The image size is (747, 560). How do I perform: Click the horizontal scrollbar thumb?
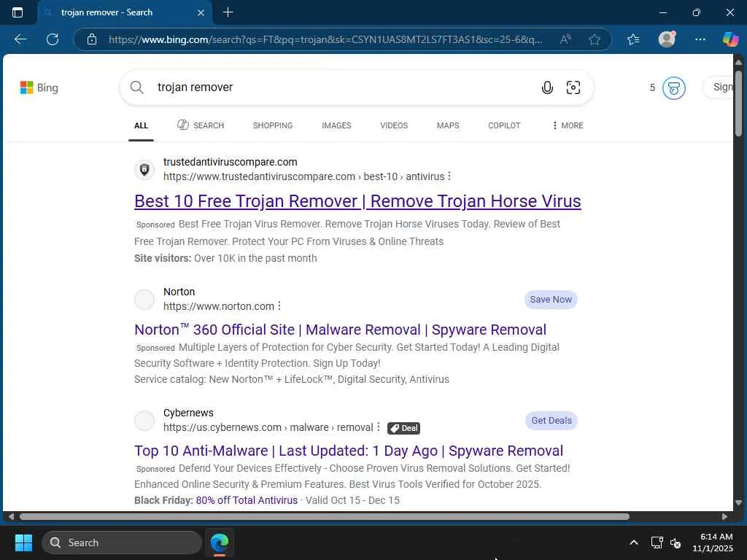[325, 517]
